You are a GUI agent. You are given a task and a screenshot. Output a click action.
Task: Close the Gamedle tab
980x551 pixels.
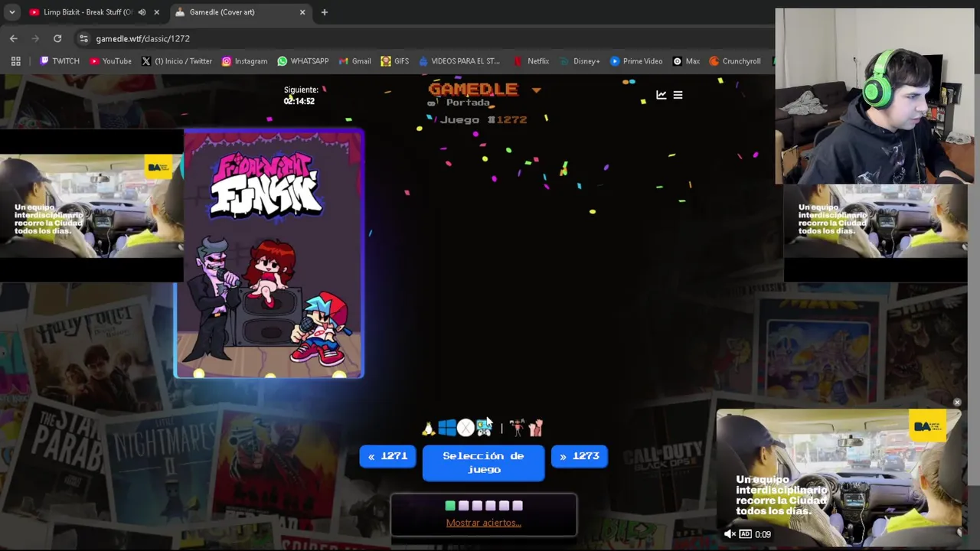(x=302, y=12)
